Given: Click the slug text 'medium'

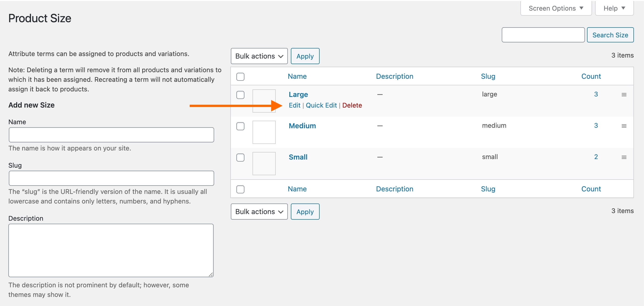Looking at the screenshot, I should tap(494, 125).
